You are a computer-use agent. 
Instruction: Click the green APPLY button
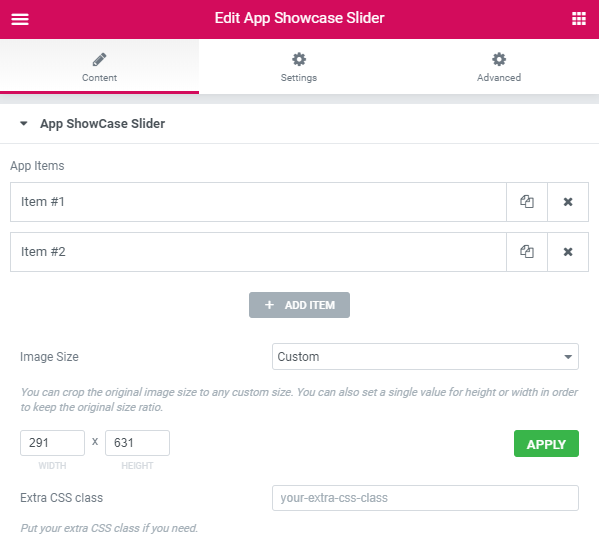546,444
